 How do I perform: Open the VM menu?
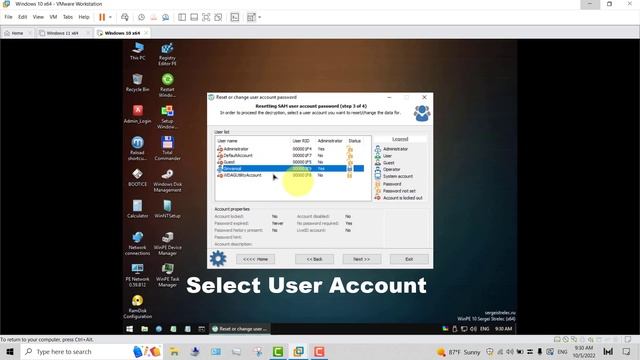pos(53,17)
